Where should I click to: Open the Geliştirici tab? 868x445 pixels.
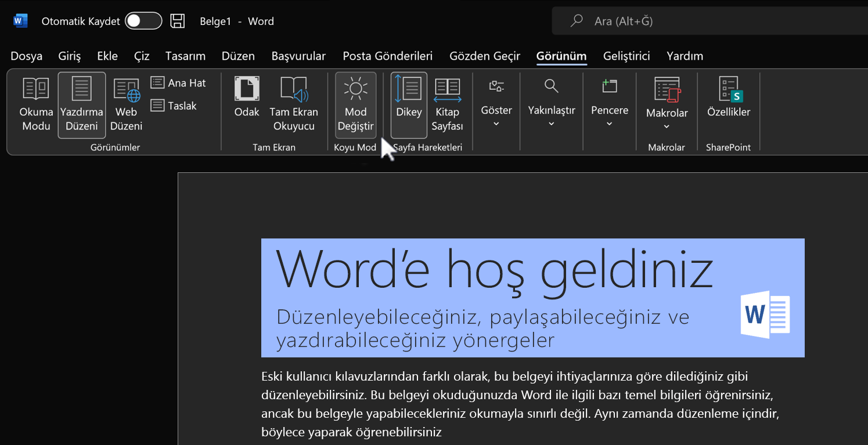(626, 56)
